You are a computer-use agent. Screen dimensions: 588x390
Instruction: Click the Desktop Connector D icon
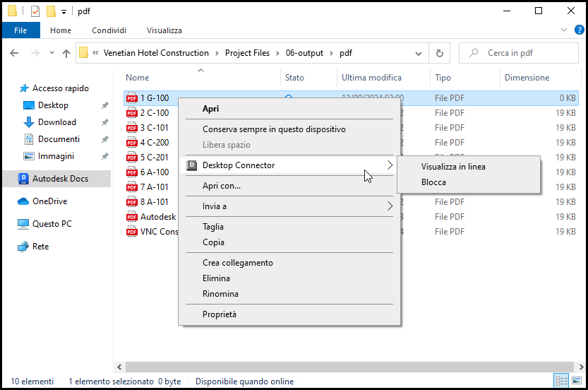[191, 165]
